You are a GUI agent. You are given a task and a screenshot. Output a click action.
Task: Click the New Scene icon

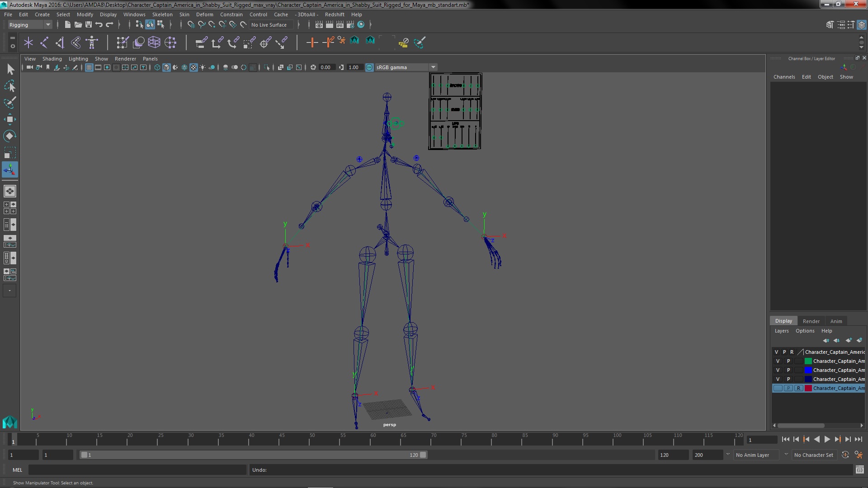click(67, 24)
